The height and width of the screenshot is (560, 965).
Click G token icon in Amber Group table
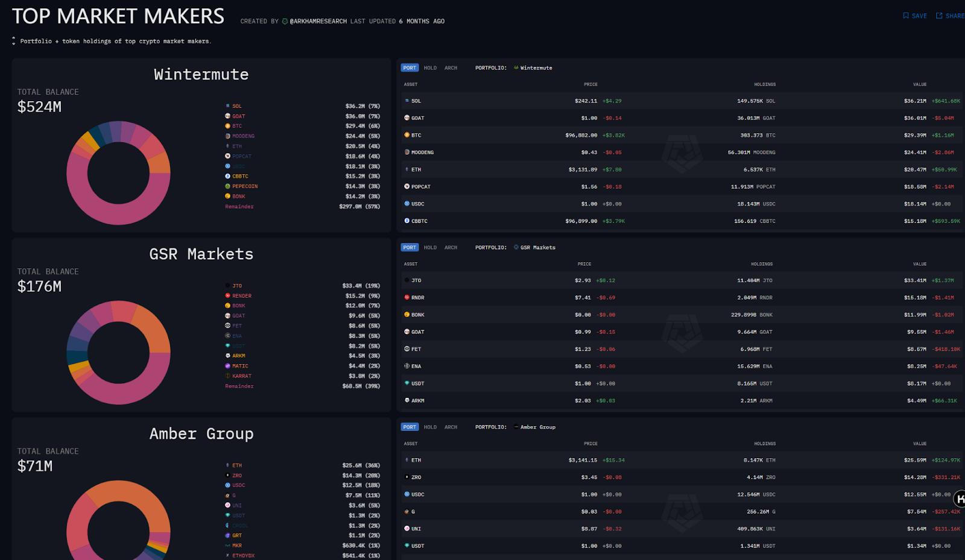click(x=407, y=511)
